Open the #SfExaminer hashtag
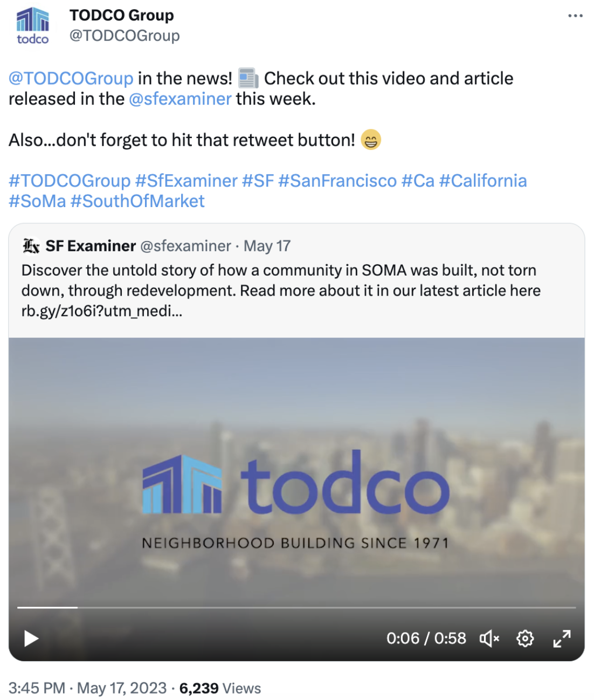Screen dimensions: 594x700 [x=186, y=181]
